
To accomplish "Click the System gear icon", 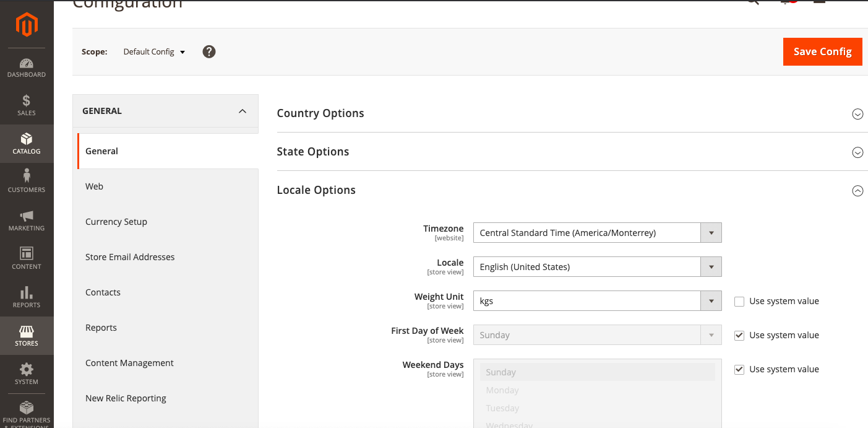I will [27, 370].
